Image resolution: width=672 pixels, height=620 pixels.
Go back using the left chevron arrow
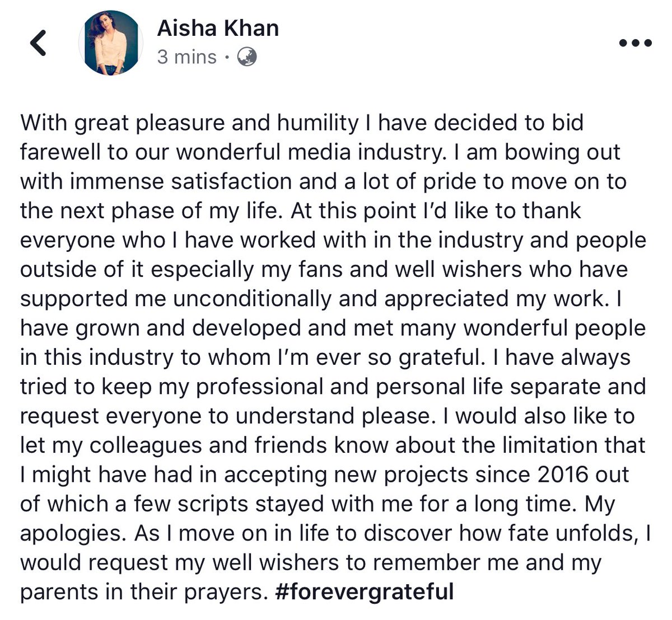pyautogui.click(x=38, y=43)
